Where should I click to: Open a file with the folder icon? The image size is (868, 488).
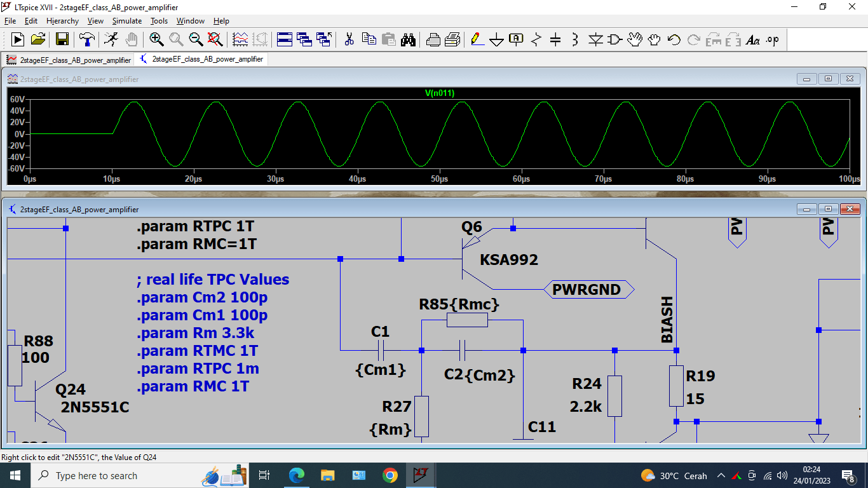point(38,39)
